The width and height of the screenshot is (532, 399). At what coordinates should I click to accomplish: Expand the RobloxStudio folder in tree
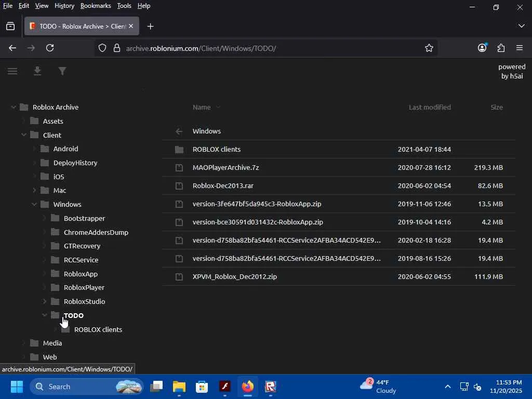pyautogui.click(x=45, y=301)
